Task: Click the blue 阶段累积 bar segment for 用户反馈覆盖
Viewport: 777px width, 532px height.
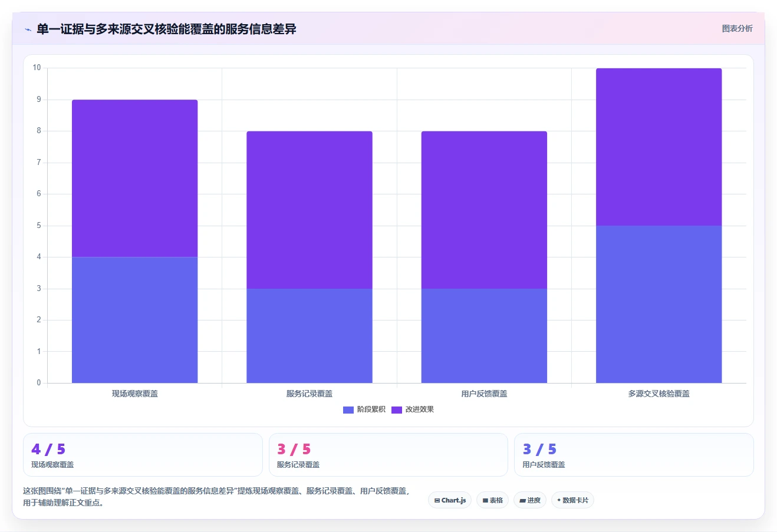Action: [484, 336]
